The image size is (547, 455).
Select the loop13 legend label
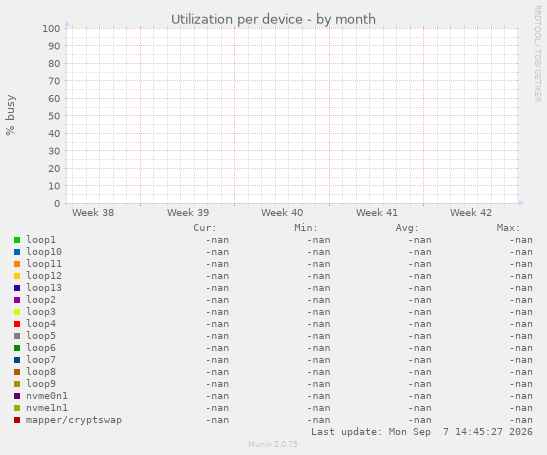[44, 288]
